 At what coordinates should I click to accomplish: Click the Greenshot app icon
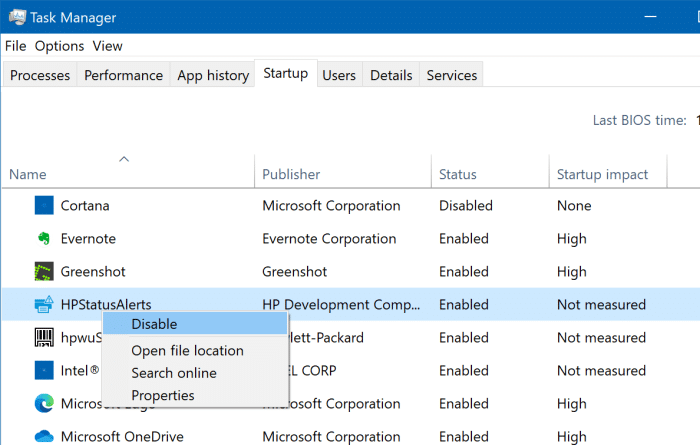(x=44, y=271)
